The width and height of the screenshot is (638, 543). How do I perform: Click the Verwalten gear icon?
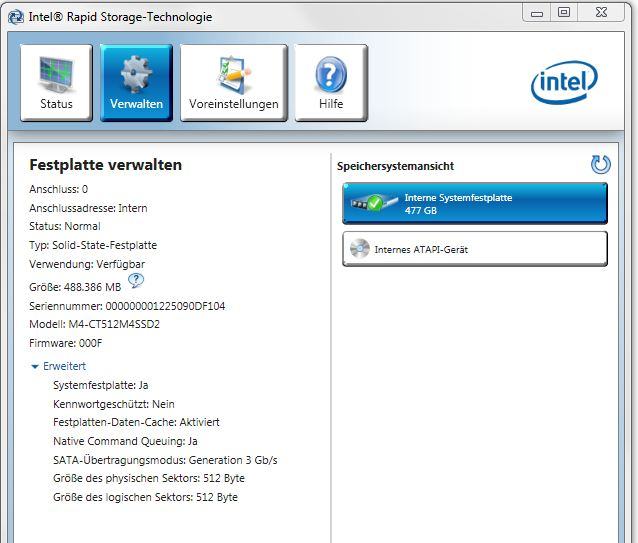tap(136, 74)
